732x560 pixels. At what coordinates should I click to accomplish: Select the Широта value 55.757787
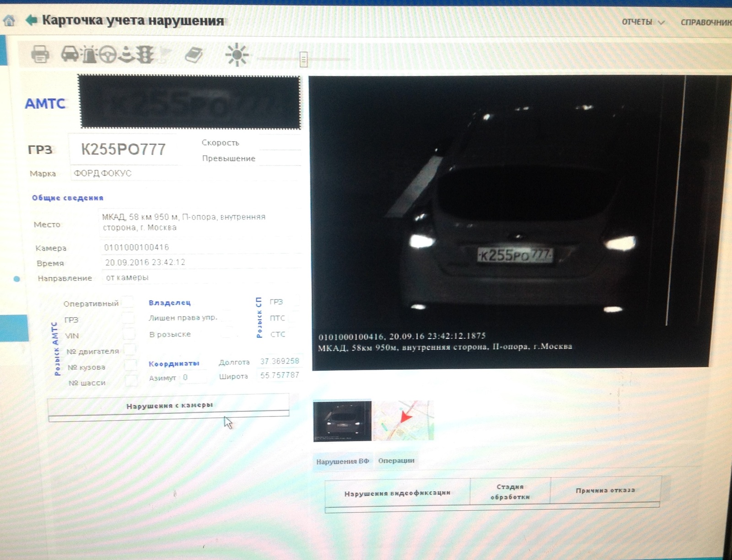coord(280,375)
